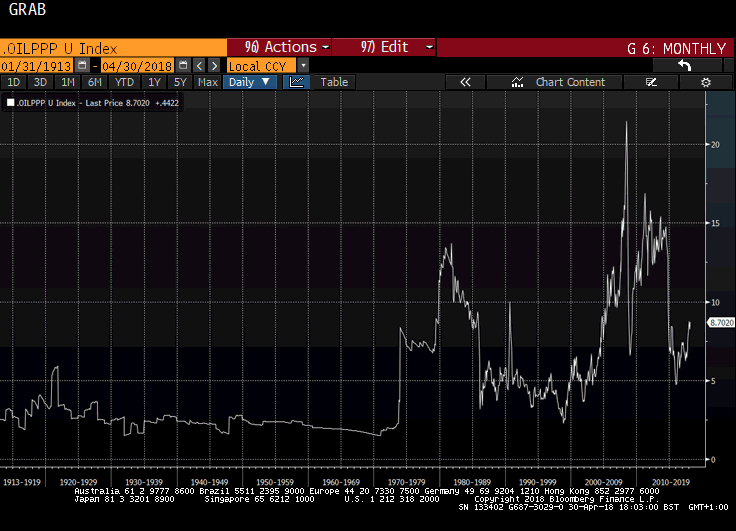Image resolution: width=736 pixels, height=531 pixels.
Task: Click the G 6: MONTHLY chart title
Action: point(676,48)
